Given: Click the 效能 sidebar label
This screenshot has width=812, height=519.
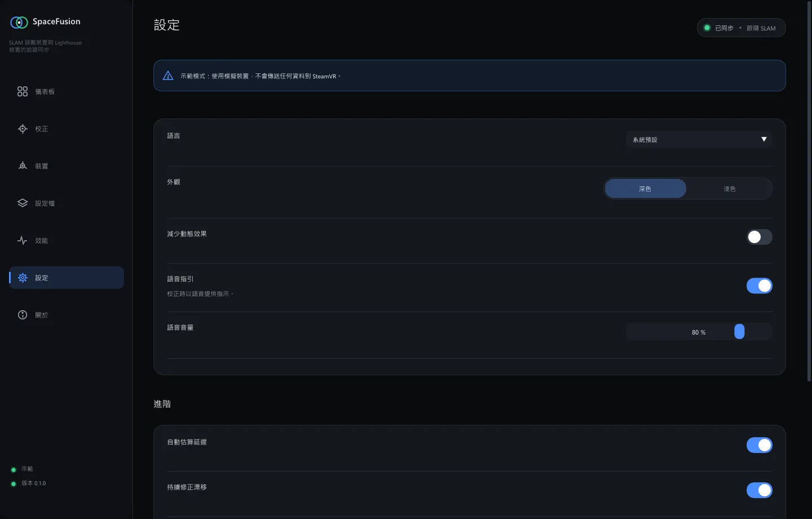Looking at the screenshot, I should tap(42, 240).
